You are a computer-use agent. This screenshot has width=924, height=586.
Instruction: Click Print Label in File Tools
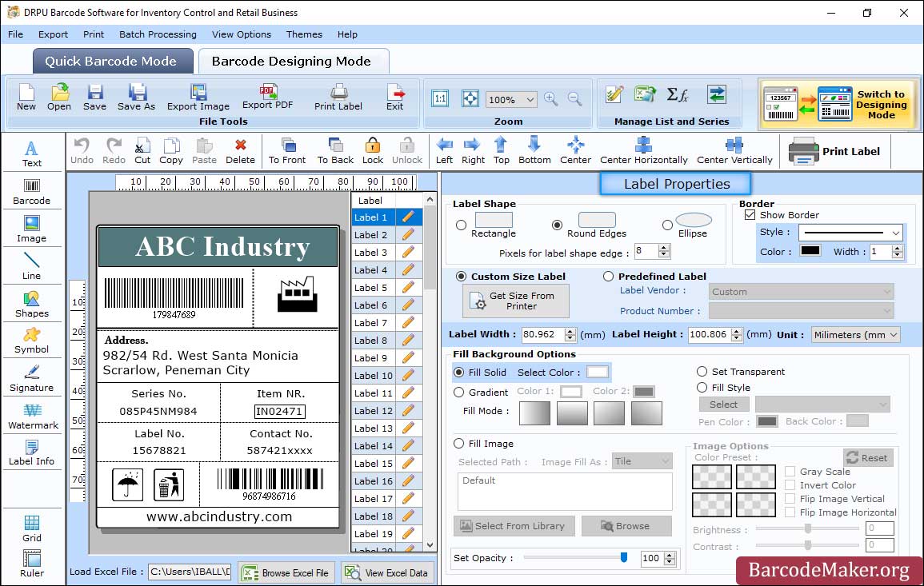click(338, 98)
